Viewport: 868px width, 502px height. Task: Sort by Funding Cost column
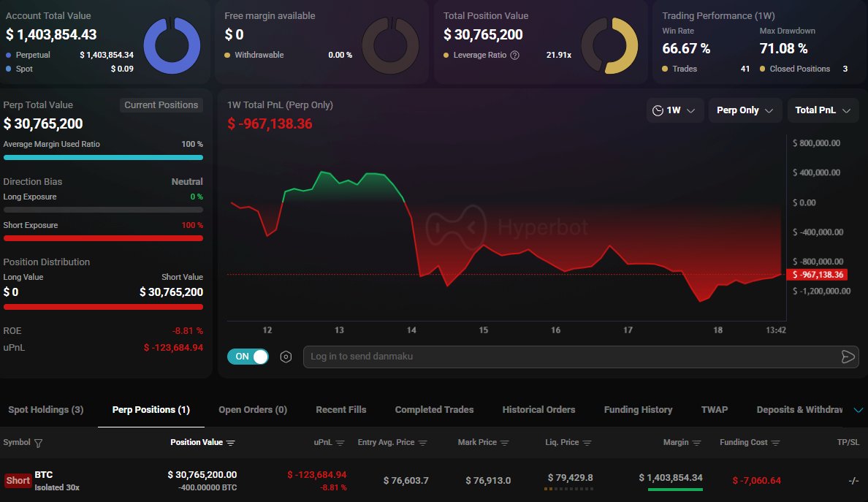tap(774, 442)
